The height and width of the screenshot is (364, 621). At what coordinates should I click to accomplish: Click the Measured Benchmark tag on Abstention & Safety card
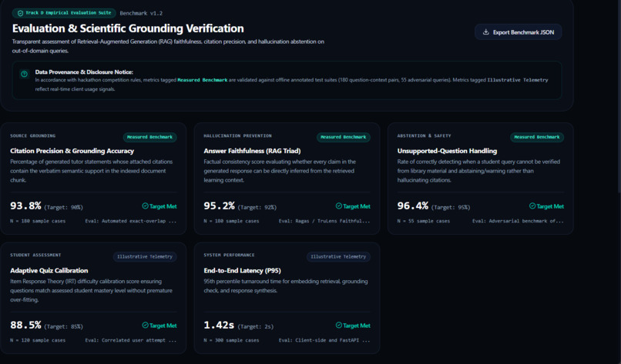(537, 137)
